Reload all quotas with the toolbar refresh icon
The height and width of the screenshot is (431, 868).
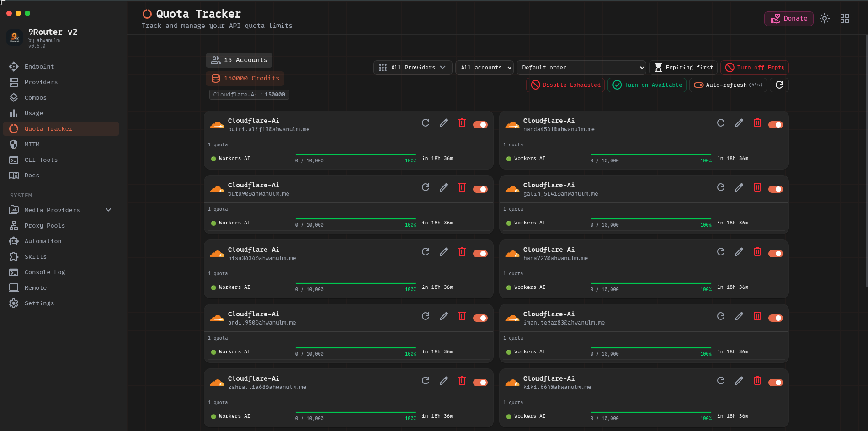pos(779,85)
